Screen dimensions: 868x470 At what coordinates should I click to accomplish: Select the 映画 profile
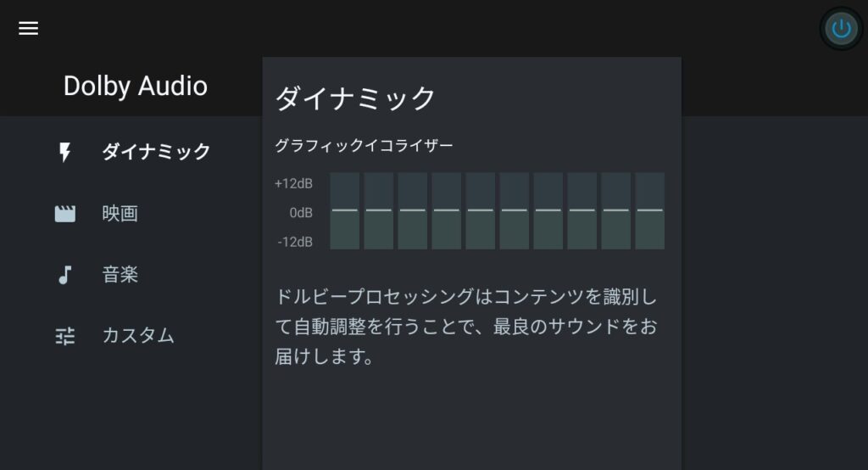point(120,214)
